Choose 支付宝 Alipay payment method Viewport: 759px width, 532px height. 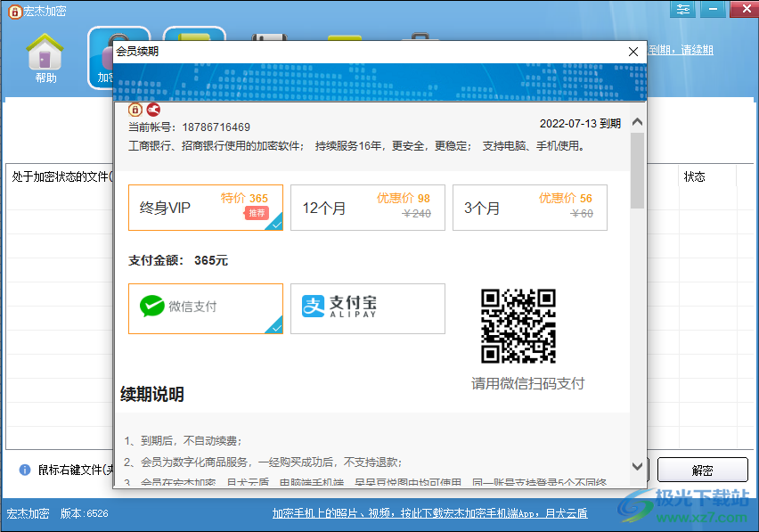coord(368,309)
